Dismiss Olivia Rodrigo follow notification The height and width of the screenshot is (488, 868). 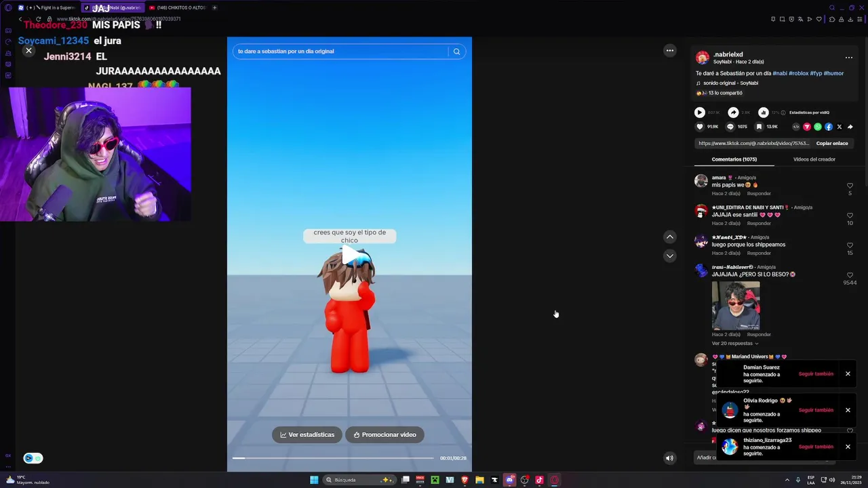point(848,410)
